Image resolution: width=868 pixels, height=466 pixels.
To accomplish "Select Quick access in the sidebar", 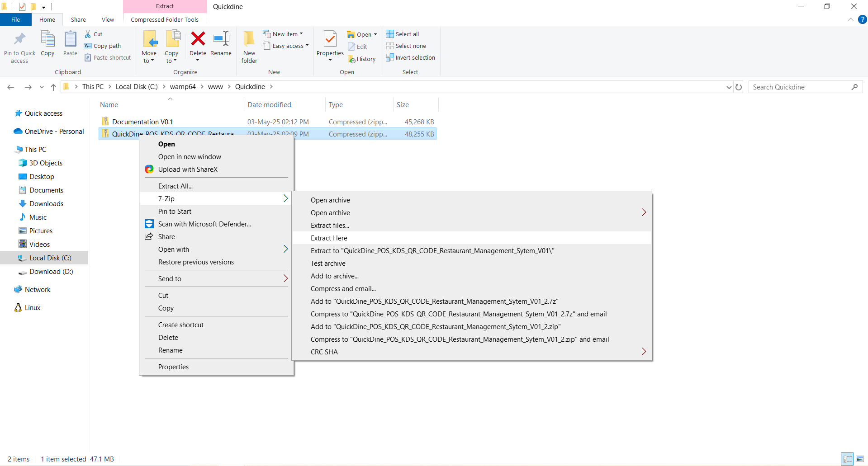I will point(43,113).
